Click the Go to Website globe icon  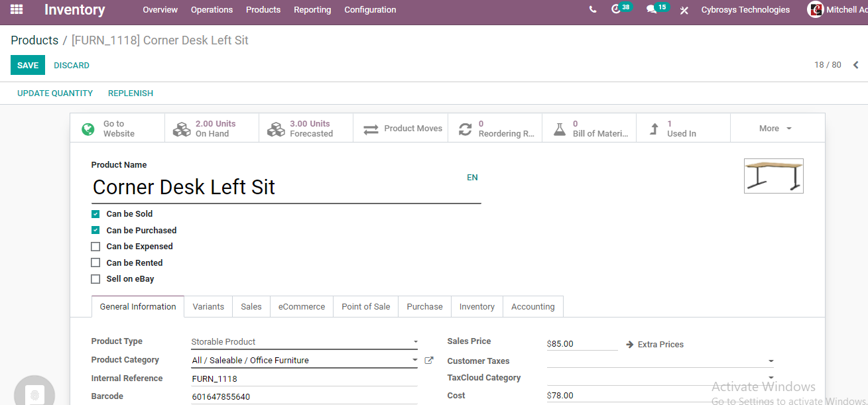point(88,129)
